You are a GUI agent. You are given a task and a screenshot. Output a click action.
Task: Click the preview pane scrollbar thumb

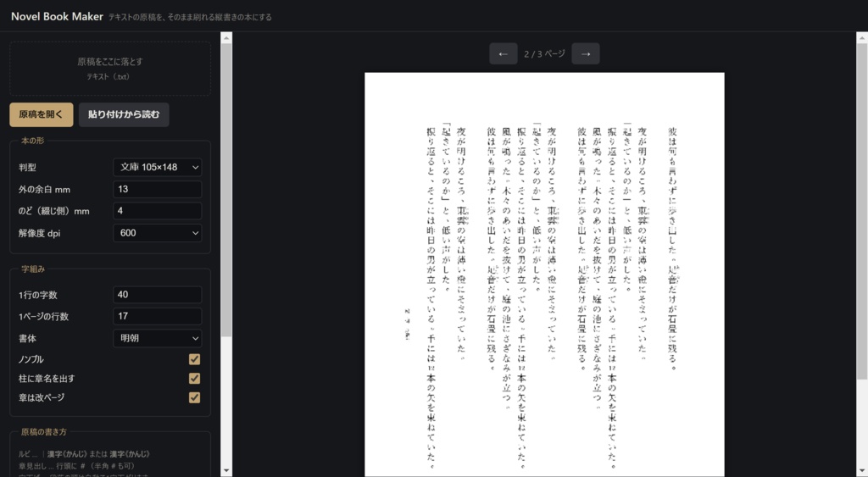[862, 211]
